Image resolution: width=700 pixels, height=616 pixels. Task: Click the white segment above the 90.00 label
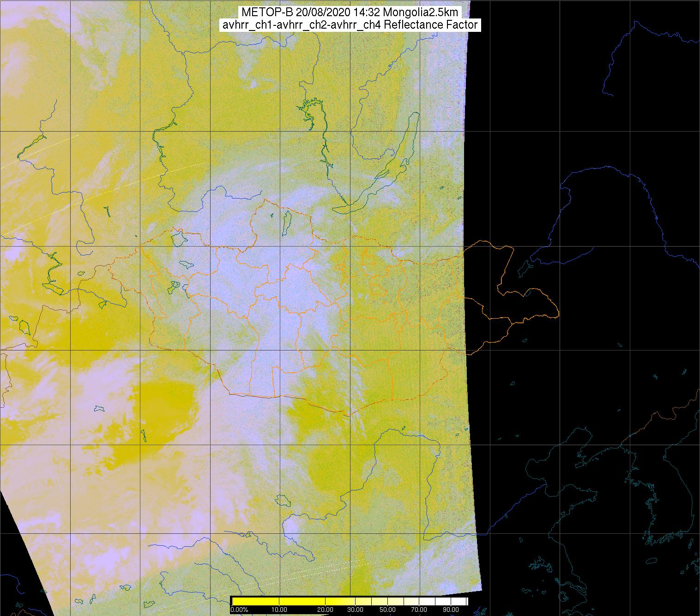[x=458, y=601]
